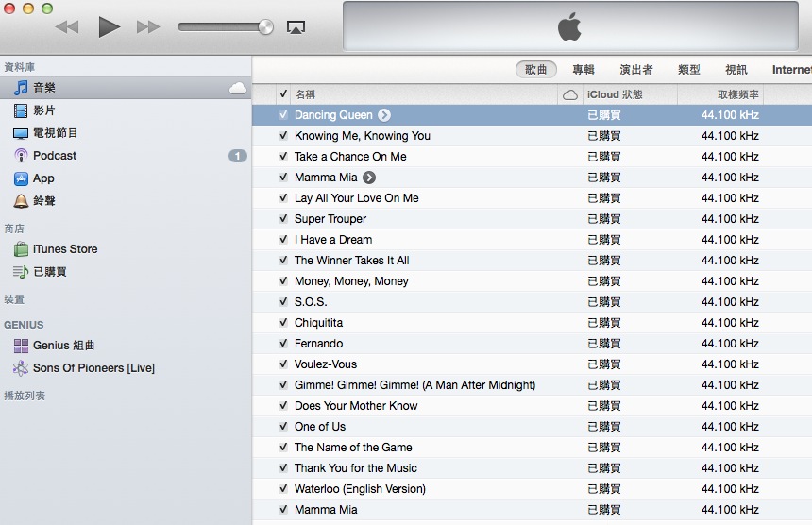Viewport: 812px width, 525px height.
Task: Click the arrow icon next to Dancing Queen
Action: pyautogui.click(x=383, y=115)
